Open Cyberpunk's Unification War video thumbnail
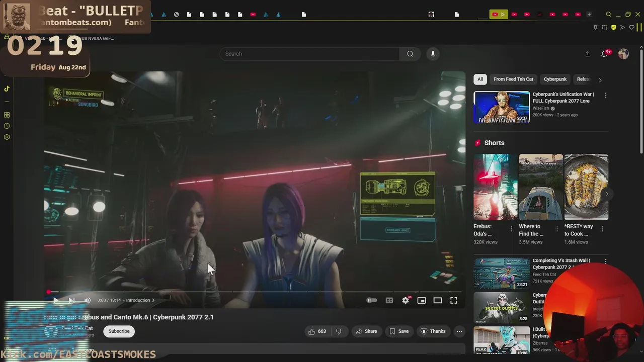Viewport: 644px width, 362px height. click(502, 107)
